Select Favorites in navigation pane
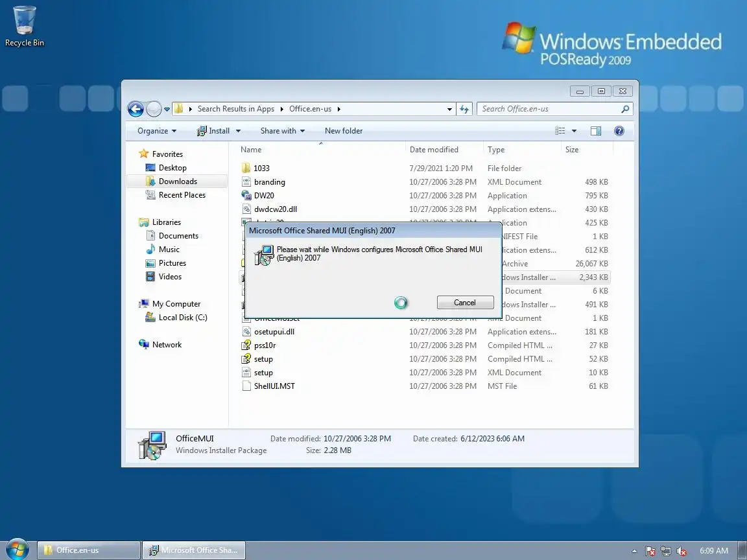The height and width of the screenshot is (560, 747). pos(167,154)
